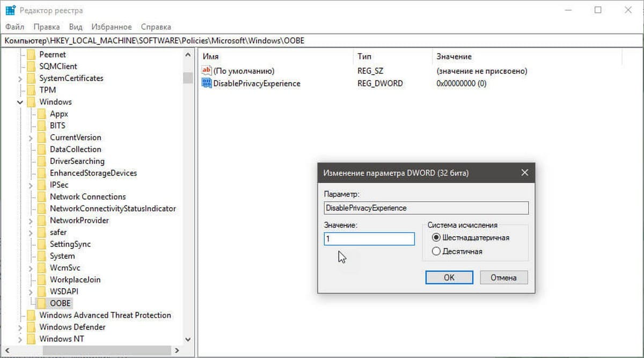Image resolution: width=644 pixels, height=358 pixels.
Task: Expand the Windows NT tree node
Action: pos(20,339)
